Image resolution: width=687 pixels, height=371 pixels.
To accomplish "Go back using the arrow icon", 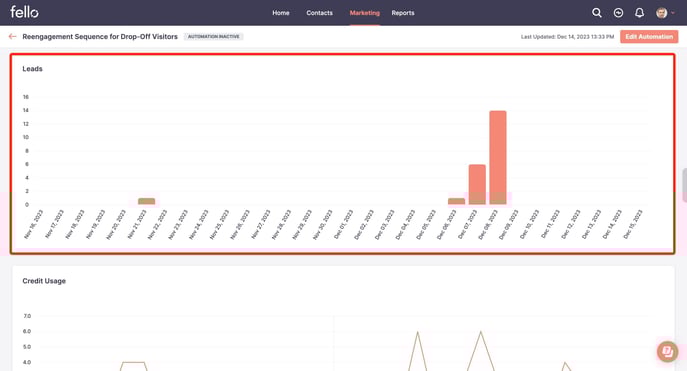I will pos(12,36).
